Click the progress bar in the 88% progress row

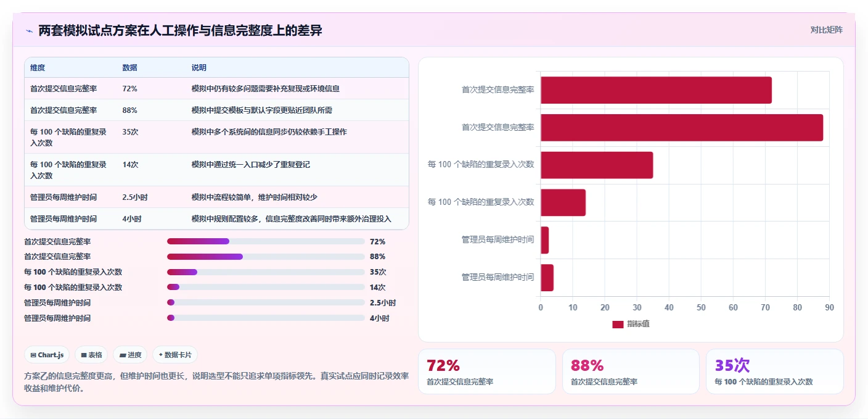266,257
